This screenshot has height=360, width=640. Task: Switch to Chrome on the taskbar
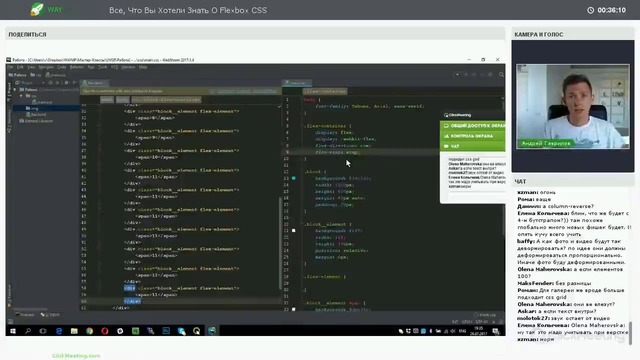point(89,331)
